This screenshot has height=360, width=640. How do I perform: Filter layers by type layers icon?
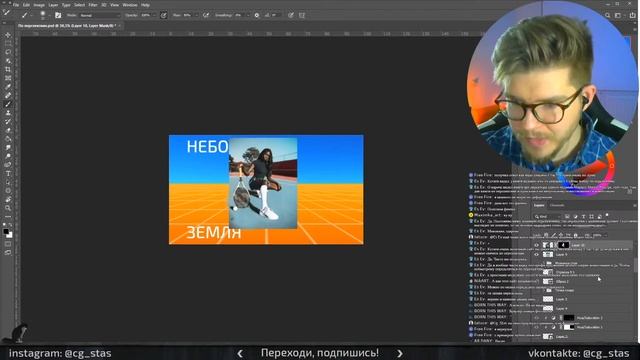tap(583, 216)
